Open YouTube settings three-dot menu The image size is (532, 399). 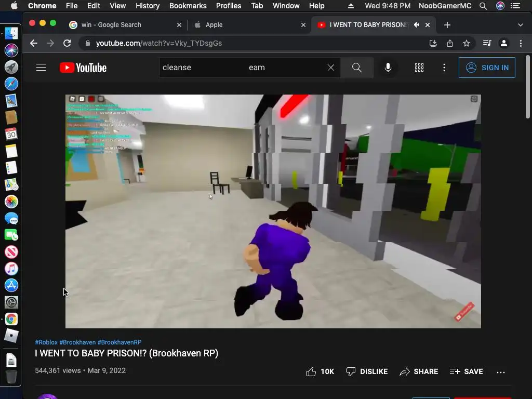444,68
